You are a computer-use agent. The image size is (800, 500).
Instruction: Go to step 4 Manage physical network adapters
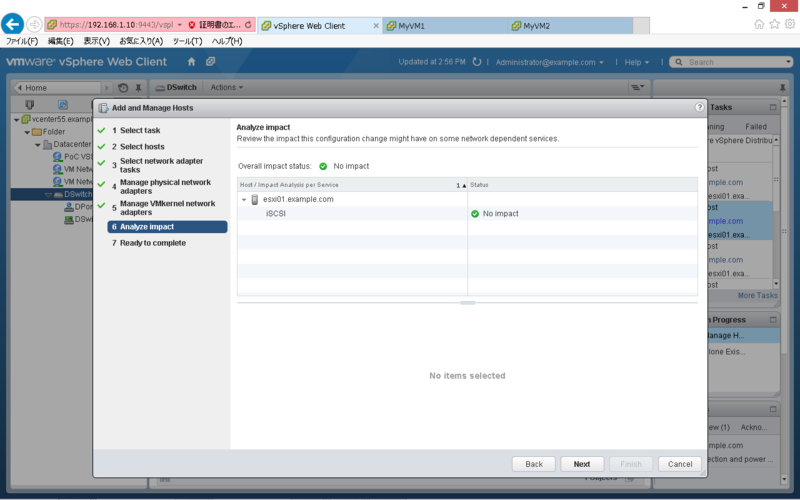tap(165, 187)
